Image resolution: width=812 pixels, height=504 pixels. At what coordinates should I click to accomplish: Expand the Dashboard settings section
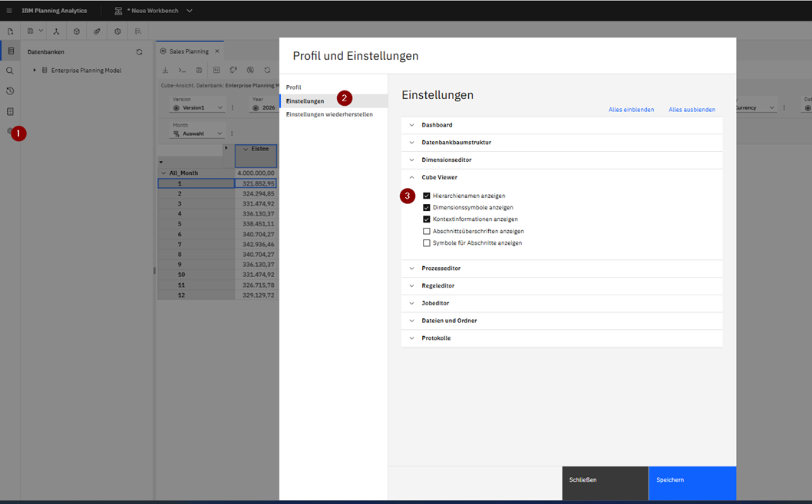437,125
